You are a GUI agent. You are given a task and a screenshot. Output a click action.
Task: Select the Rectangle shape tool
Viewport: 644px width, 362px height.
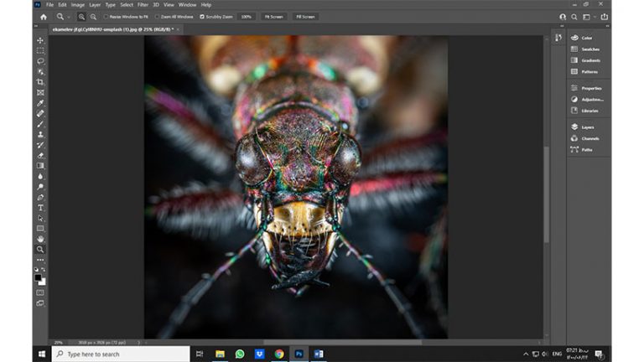pos(40,229)
